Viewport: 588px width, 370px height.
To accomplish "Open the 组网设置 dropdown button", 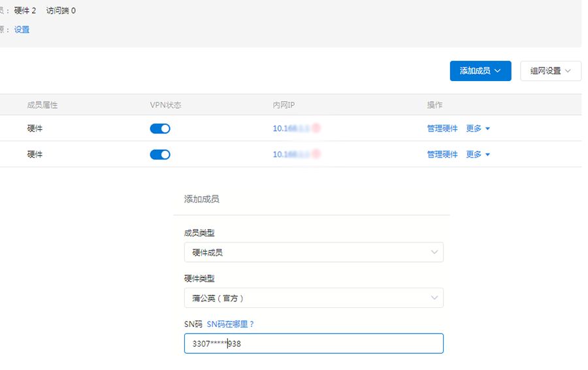I will 551,71.
